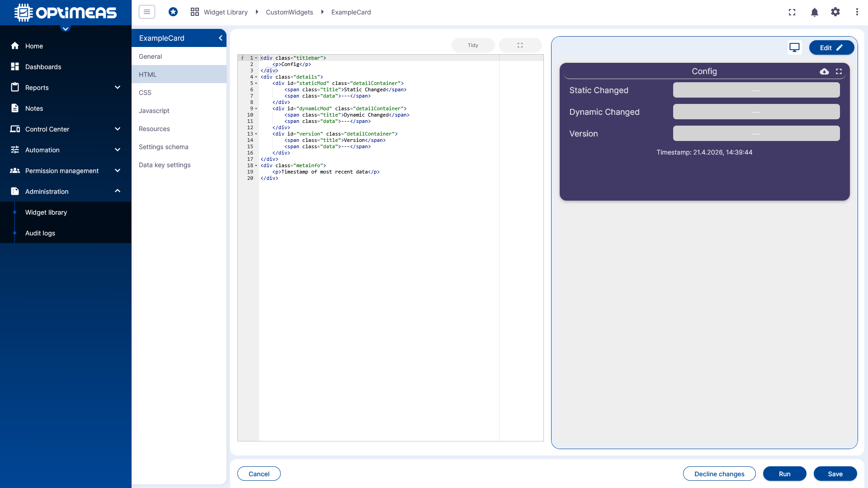This screenshot has height=488, width=868.
Task: Open the Home menu item
Action: click(x=66, y=46)
